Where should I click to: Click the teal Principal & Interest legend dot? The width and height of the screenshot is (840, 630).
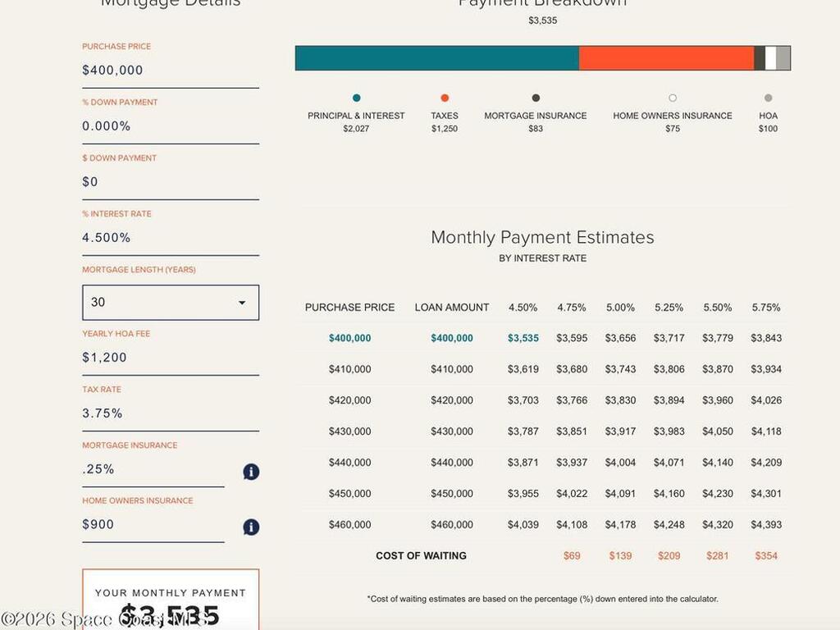tap(356, 98)
